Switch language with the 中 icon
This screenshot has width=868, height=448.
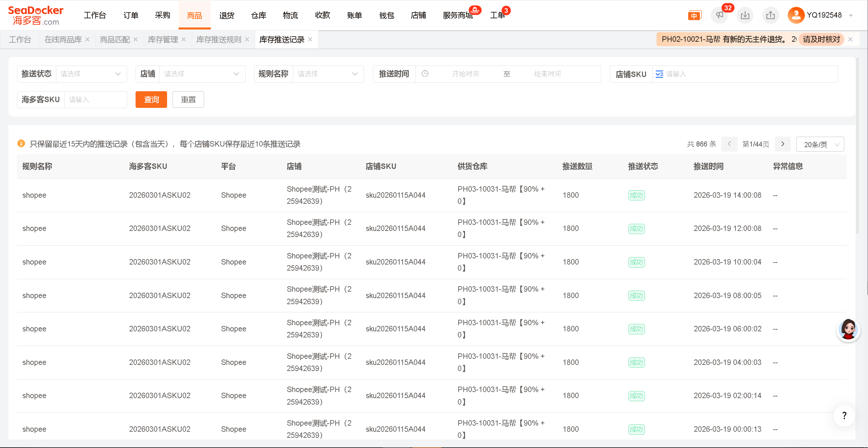(694, 16)
